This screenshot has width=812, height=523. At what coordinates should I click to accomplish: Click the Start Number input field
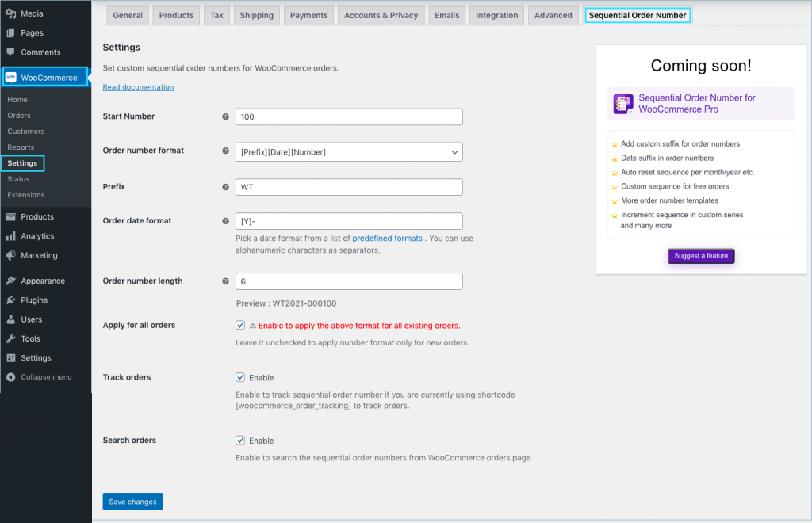point(349,117)
